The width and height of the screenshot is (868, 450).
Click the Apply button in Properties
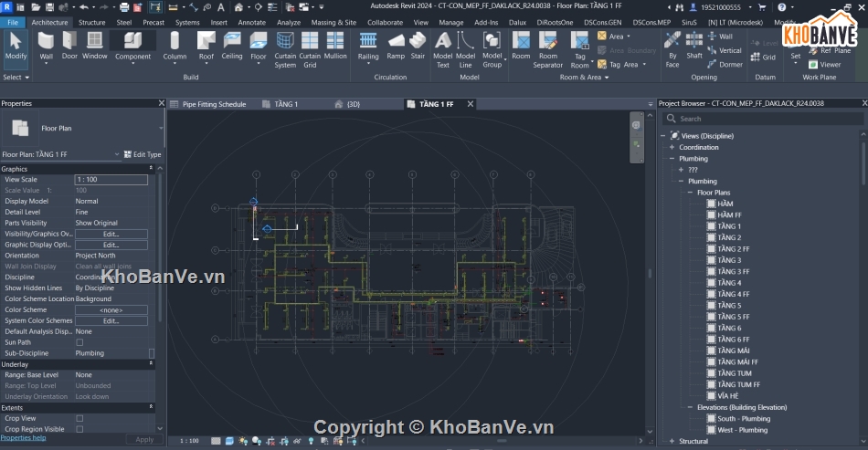pyautogui.click(x=144, y=440)
